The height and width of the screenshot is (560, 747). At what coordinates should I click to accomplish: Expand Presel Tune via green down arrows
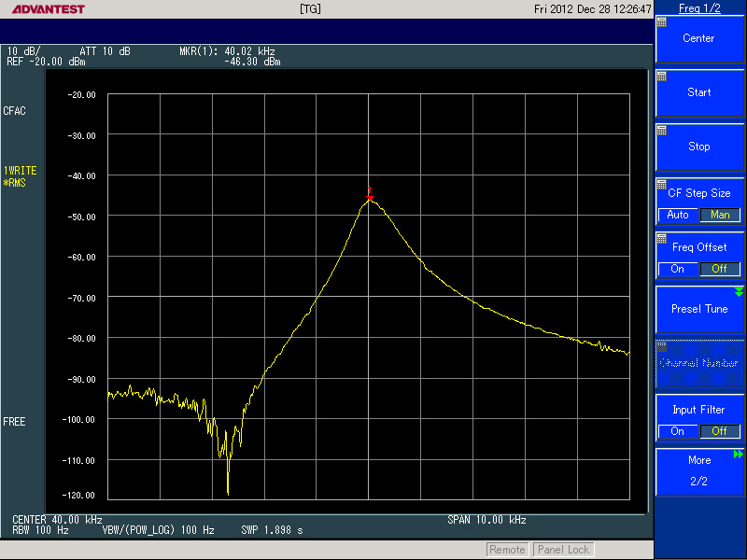tap(739, 292)
